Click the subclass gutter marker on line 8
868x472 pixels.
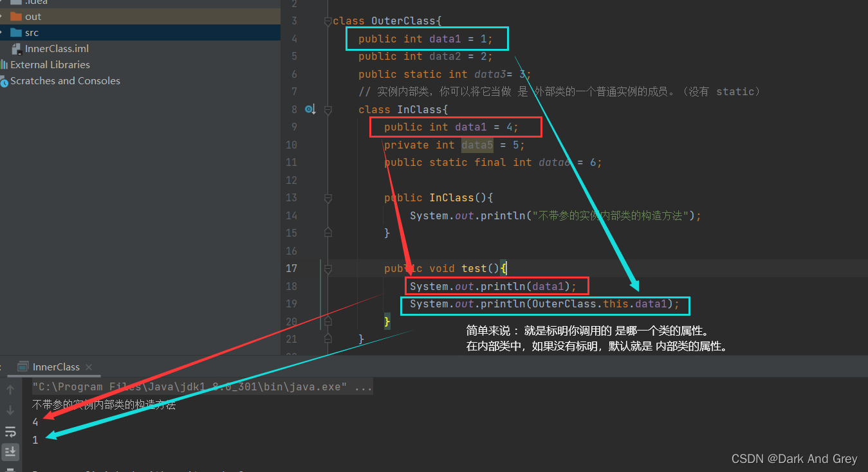(310, 110)
